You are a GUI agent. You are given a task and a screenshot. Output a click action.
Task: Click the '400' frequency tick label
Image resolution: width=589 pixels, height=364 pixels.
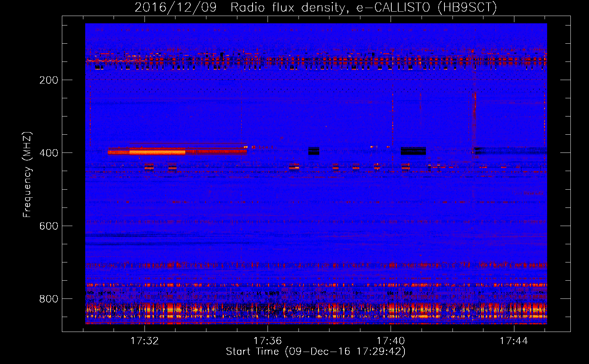49,153
